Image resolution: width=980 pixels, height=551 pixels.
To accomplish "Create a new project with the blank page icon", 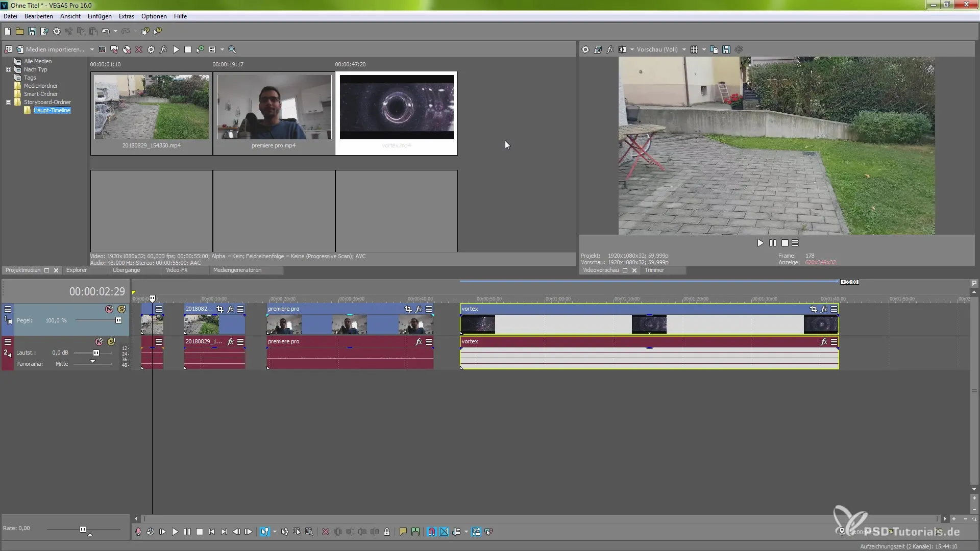I will tap(8, 31).
